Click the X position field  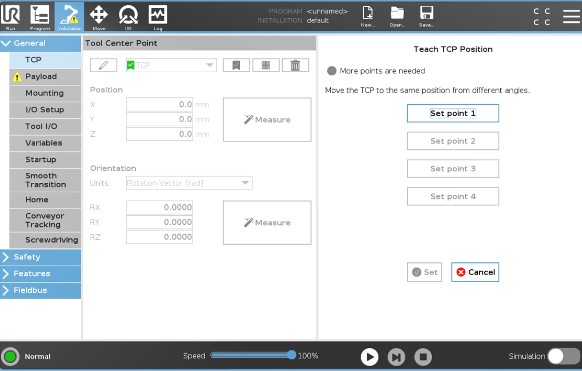click(x=159, y=105)
